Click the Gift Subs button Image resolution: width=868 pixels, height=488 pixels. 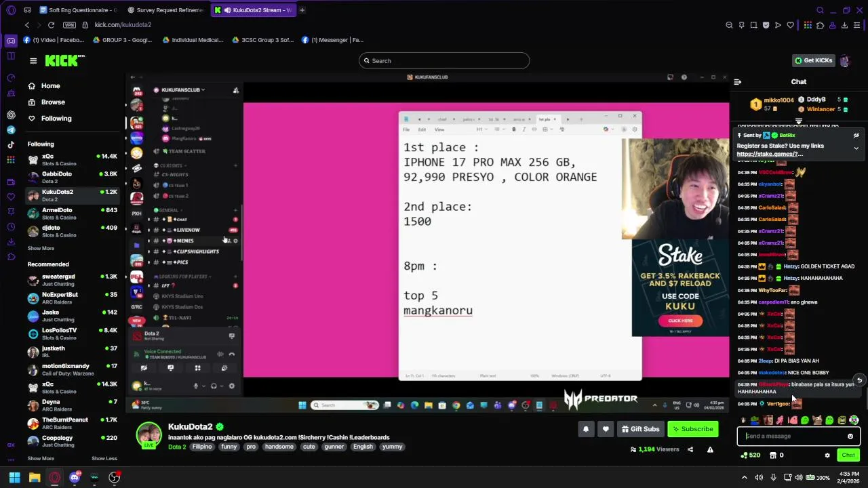[x=640, y=429]
